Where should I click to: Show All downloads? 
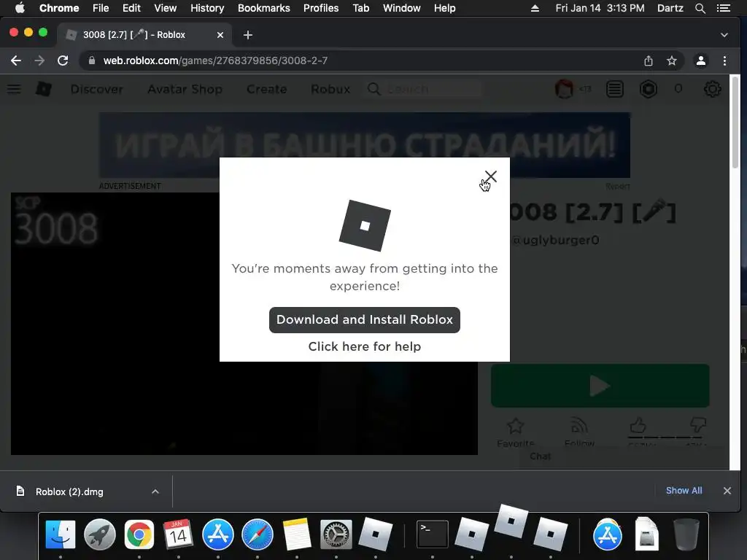[x=684, y=491]
